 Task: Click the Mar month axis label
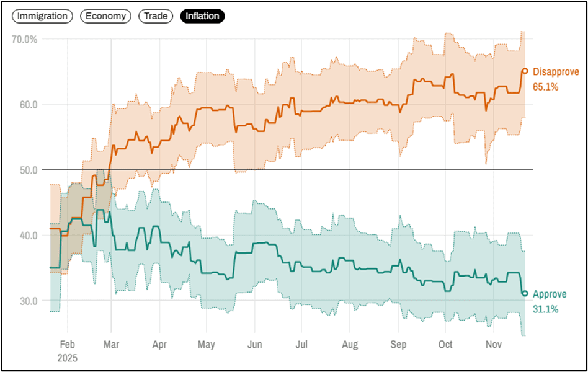tap(112, 343)
